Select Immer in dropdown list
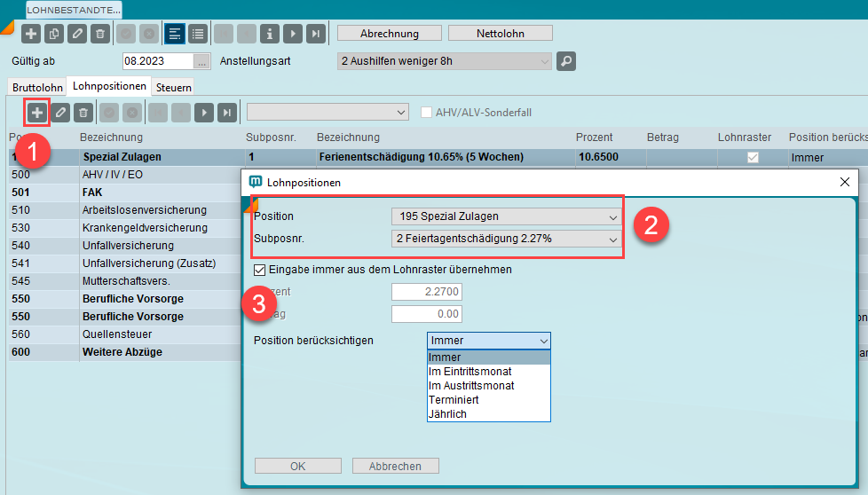The width and height of the screenshot is (868, 495). click(489, 357)
